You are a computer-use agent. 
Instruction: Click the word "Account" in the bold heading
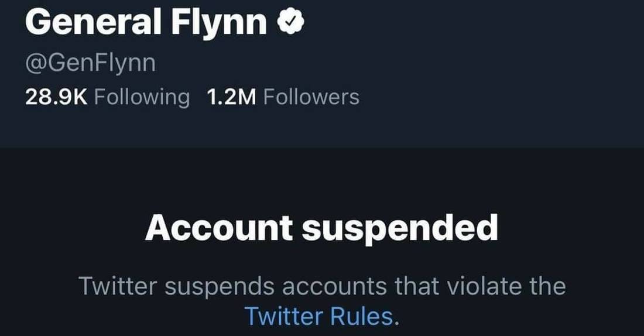(218, 229)
